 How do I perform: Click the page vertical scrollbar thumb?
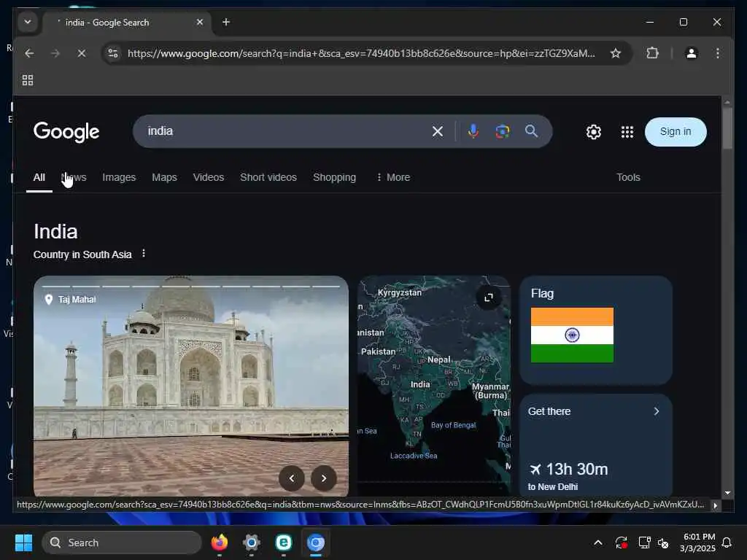[x=727, y=128]
